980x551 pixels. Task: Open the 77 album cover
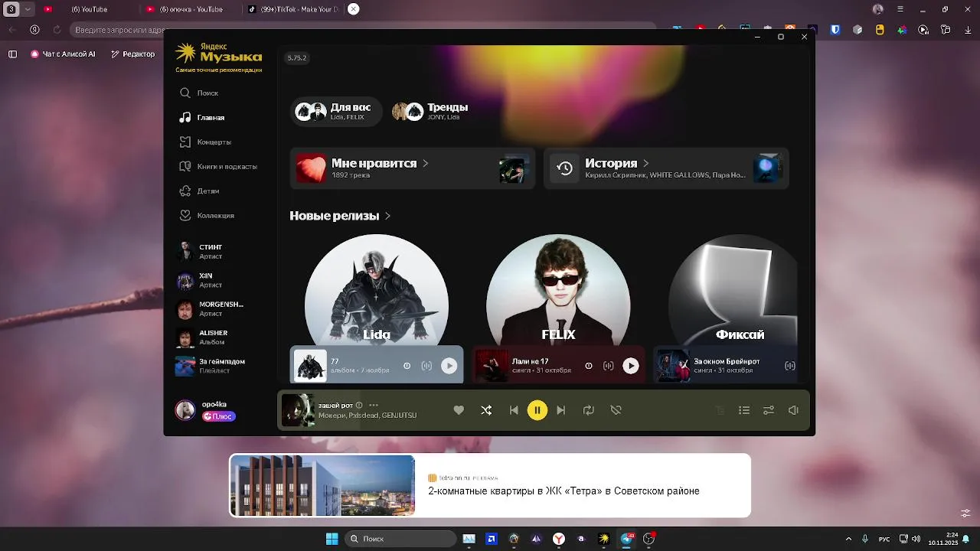point(310,366)
